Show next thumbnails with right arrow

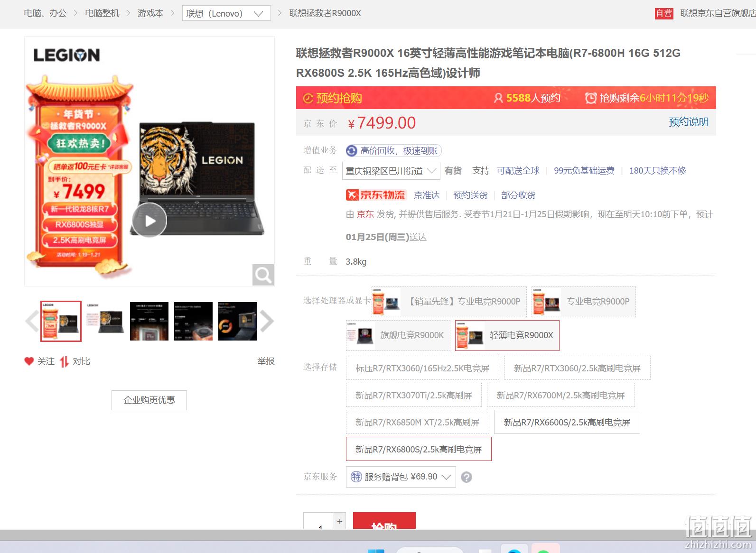pyautogui.click(x=267, y=321)
